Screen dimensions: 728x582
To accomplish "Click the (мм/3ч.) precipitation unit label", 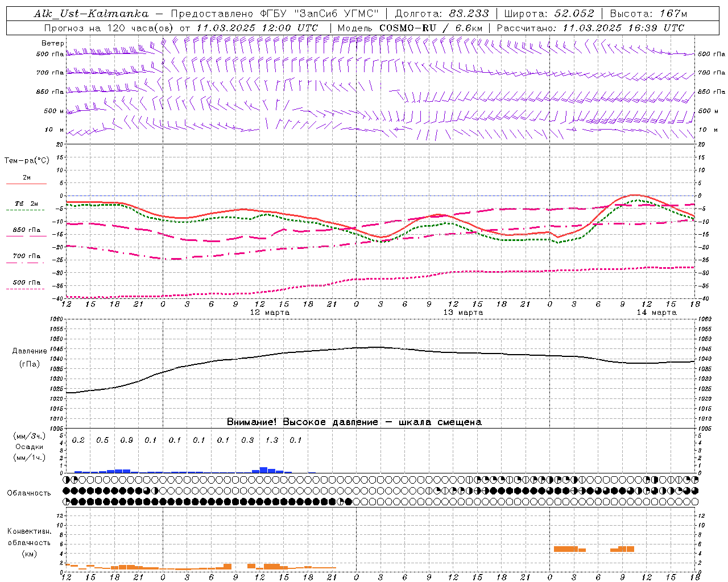I will [30, 436].
